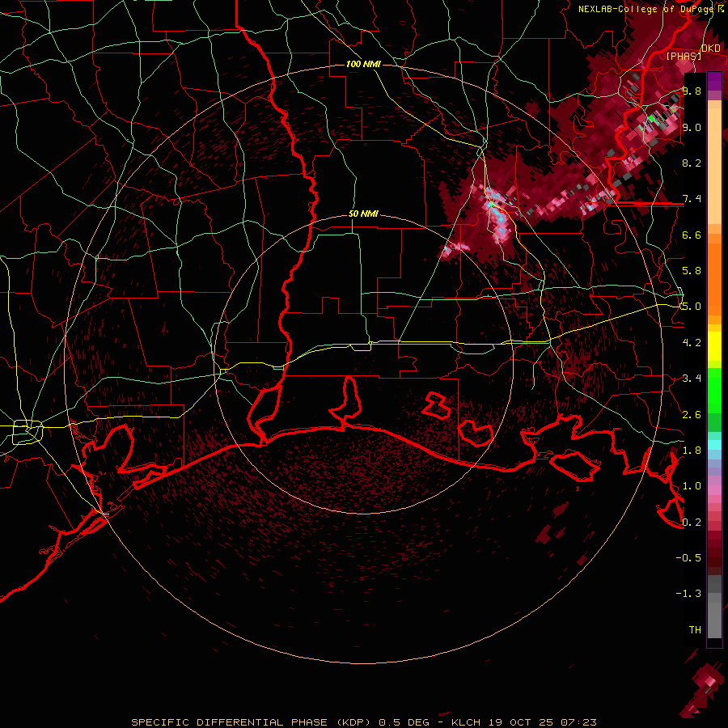Image resolution: width=728 pixels, height=728 pixels.
Task: Click the NEXLAB-College of DuPage title text
Action: (646, 9)
